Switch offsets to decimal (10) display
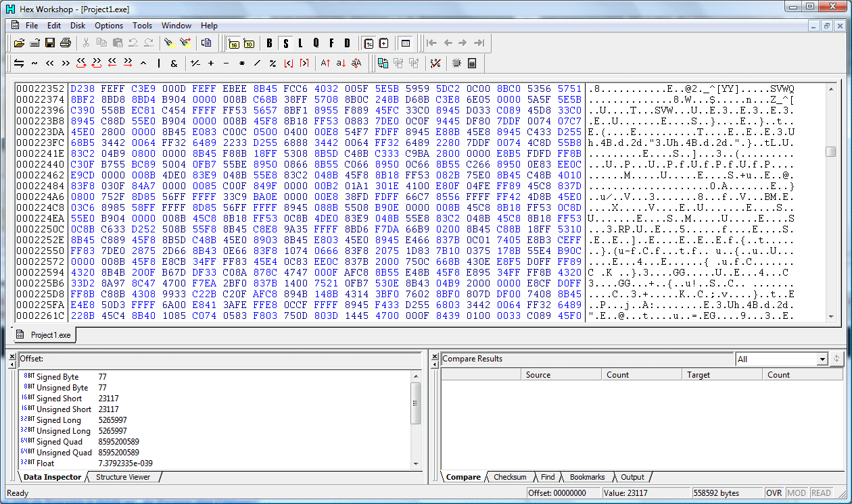 coord(249,43)
